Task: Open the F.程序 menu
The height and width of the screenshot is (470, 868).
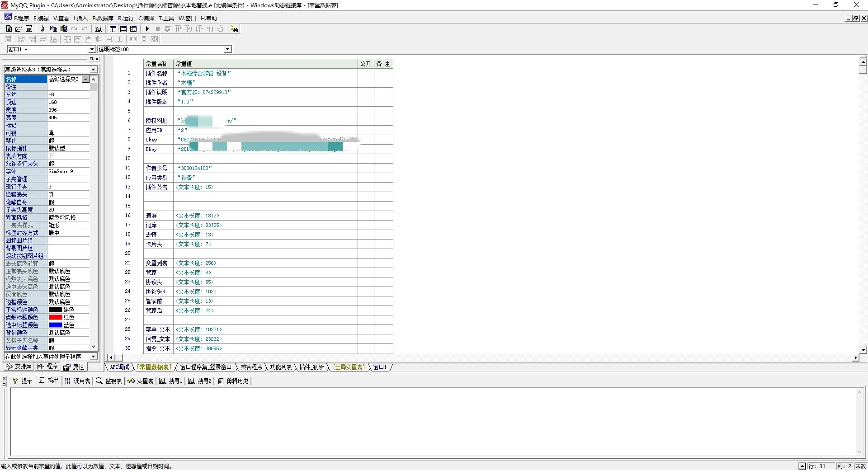Action: coord(21,19)
